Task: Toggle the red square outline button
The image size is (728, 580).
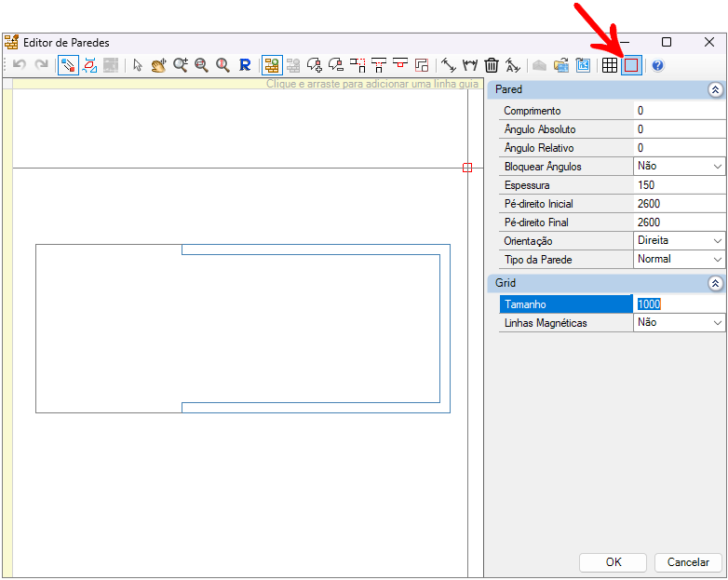Action: click(x=631, y=65)
